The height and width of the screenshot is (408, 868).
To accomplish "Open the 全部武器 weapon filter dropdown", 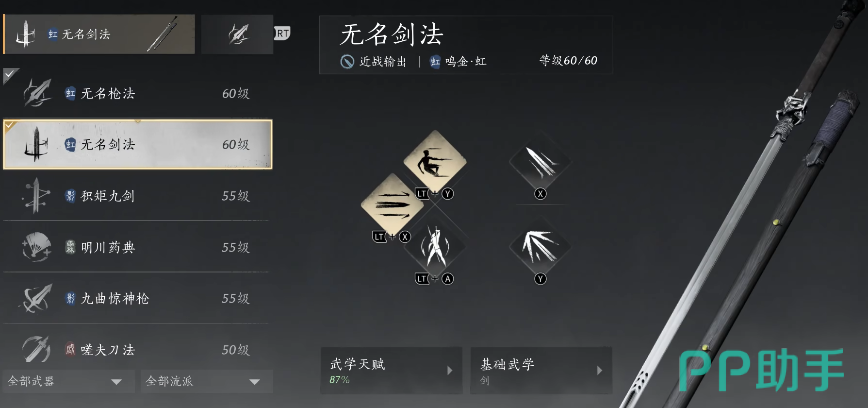I will click(68, 381).
